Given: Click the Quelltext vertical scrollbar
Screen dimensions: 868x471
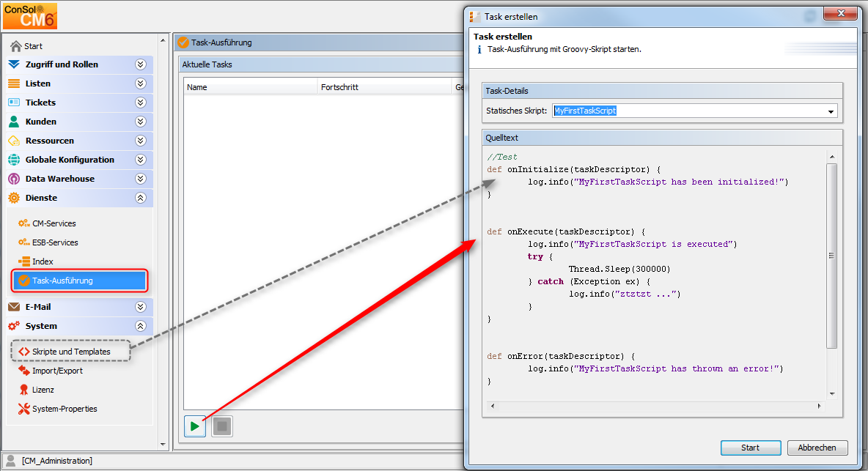Looking at the screenshot, I should pyautogui.click(x=831, y=256).
